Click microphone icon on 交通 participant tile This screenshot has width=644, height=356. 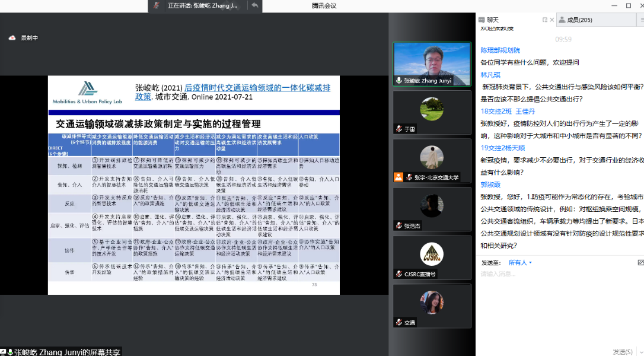point(399,323)
